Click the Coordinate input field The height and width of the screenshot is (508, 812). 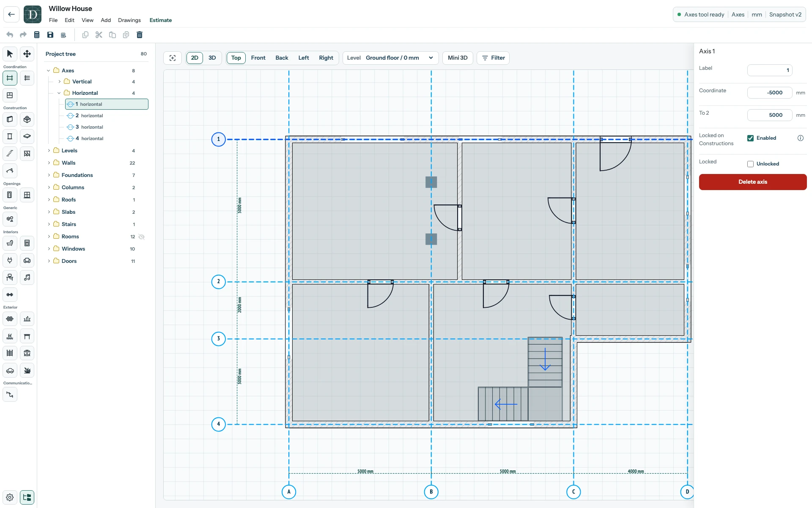(770, 93)
